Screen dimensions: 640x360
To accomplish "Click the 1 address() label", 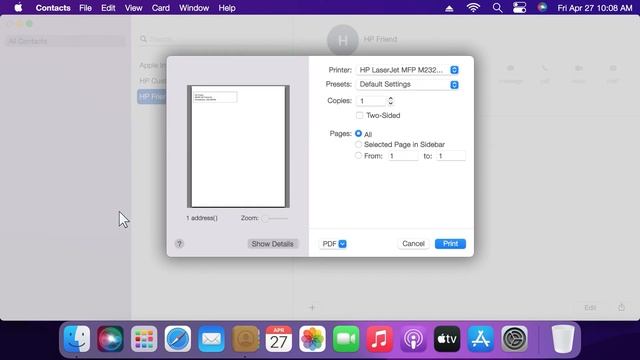I will pos(202,218).
